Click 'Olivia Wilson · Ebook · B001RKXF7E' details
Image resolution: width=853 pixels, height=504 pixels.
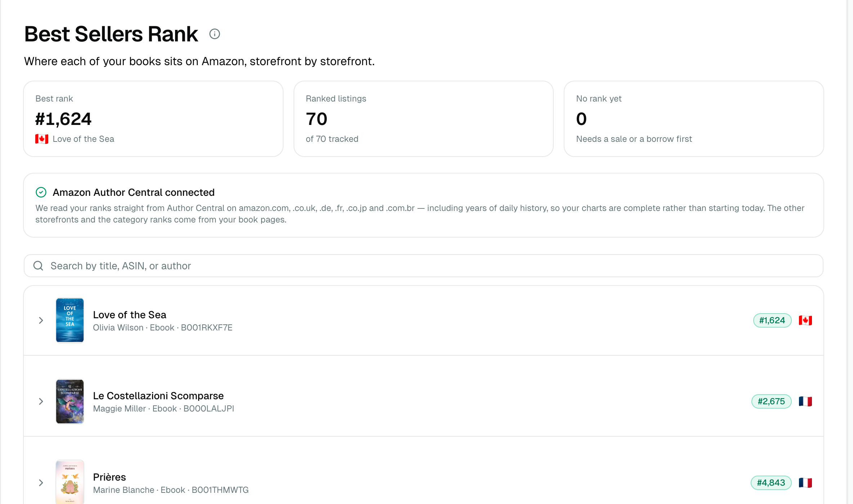163,328
